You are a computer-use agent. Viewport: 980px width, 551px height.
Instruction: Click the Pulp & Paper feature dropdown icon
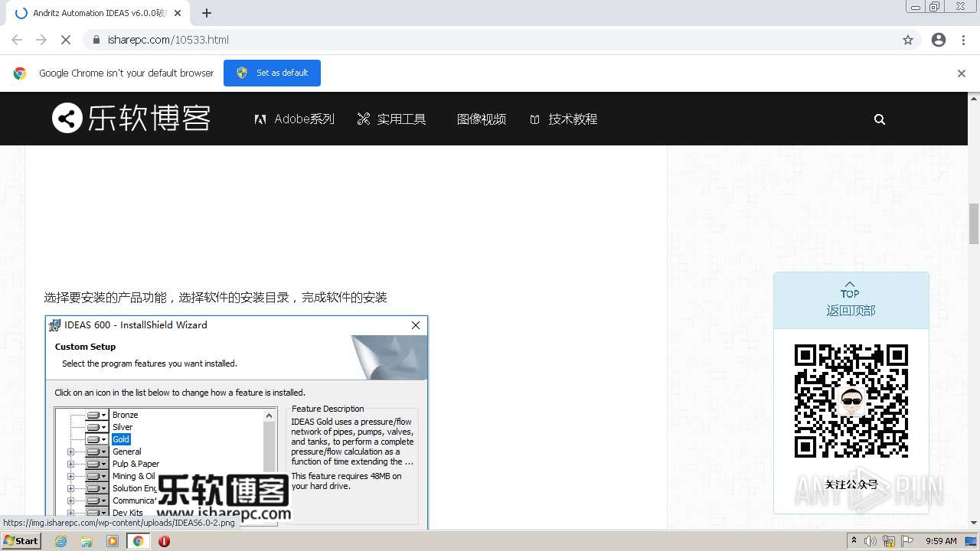pos(97,464)
